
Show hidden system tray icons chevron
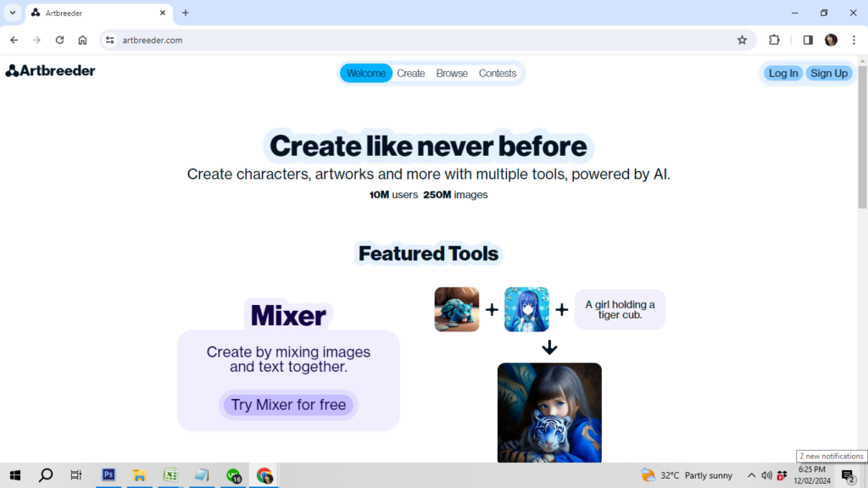click(x=751, y=475)
